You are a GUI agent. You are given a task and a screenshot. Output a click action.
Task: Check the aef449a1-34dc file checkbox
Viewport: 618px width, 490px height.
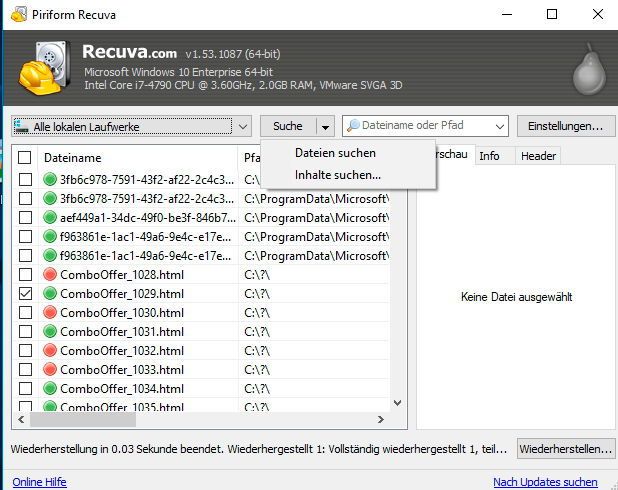(x=26, y=217)
